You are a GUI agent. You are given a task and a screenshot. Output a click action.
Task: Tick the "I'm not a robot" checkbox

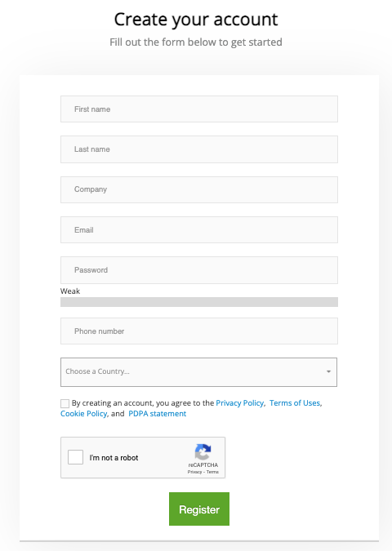click(76, 457)
